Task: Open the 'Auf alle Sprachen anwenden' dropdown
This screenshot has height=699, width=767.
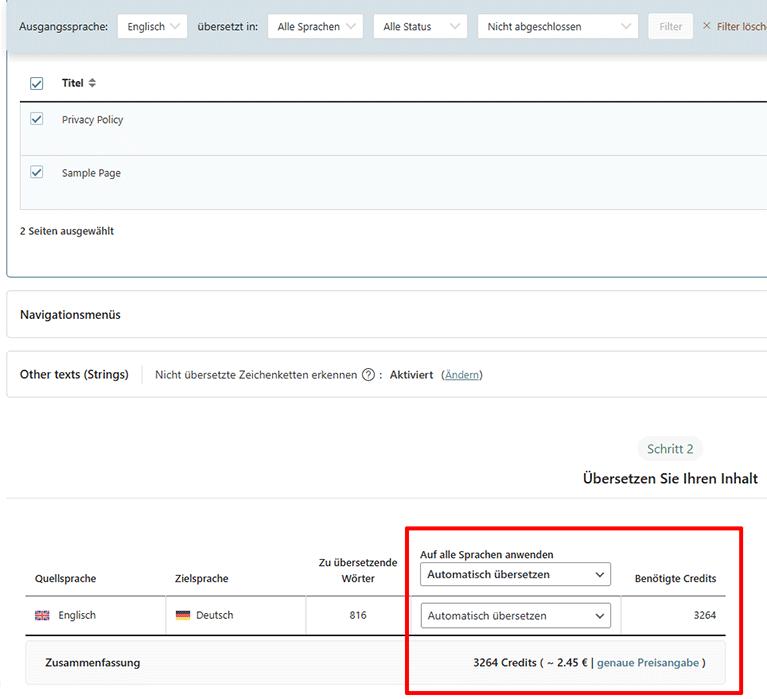Action: click(515, 575)
